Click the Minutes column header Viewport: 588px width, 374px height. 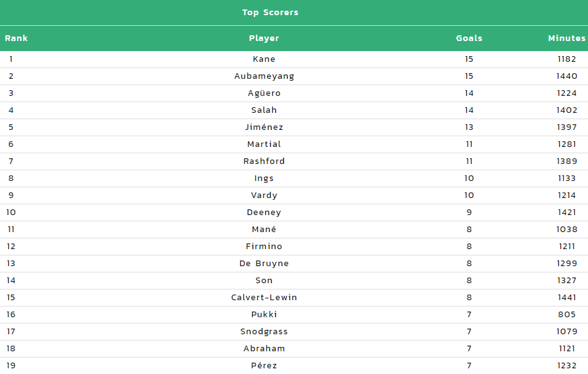pos(567,38)
